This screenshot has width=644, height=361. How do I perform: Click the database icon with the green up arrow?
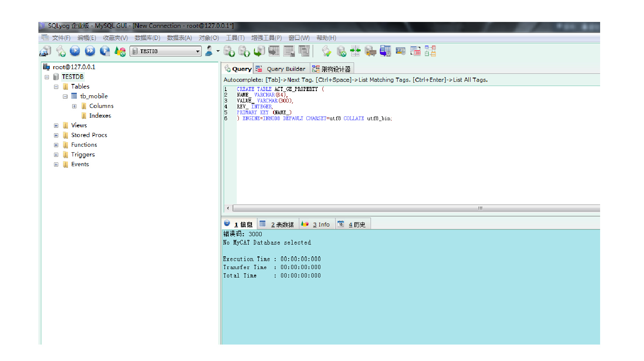tap(244, 51)
